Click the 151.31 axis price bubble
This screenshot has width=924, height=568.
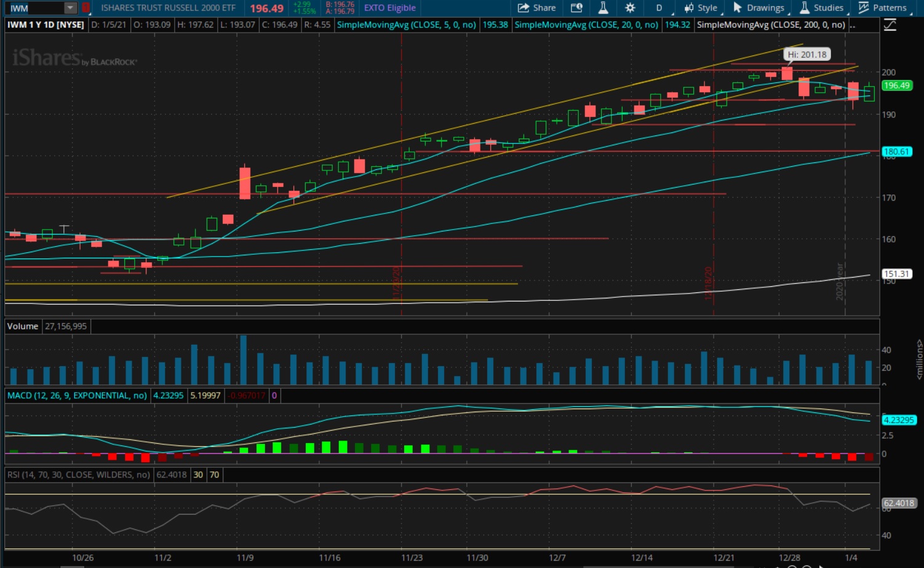[896, 274]
